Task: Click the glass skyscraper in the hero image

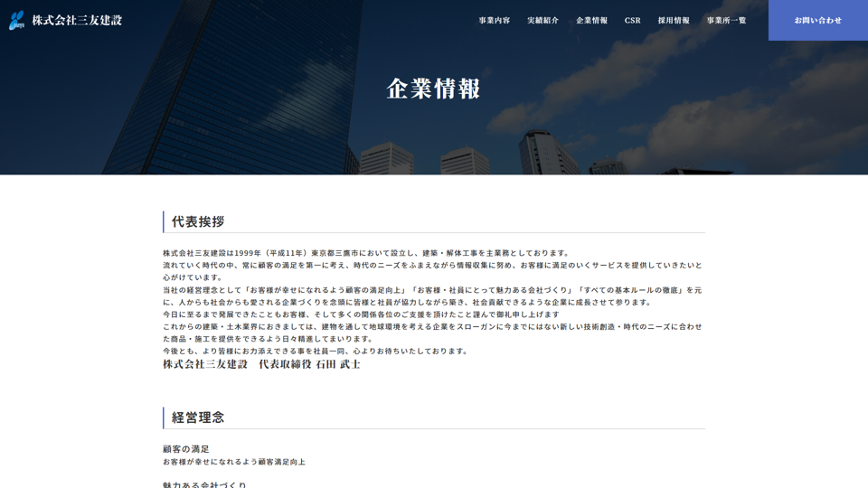Action: [226, 90]
